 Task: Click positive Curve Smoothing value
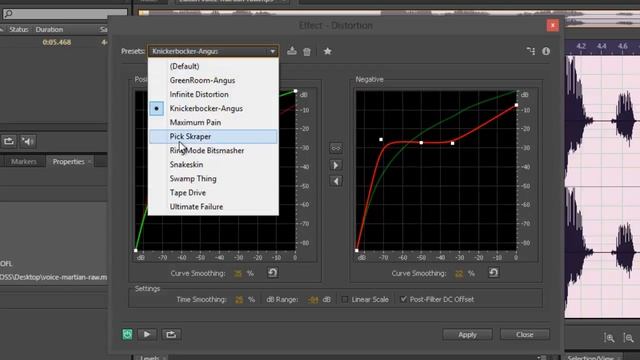[238, 273]
